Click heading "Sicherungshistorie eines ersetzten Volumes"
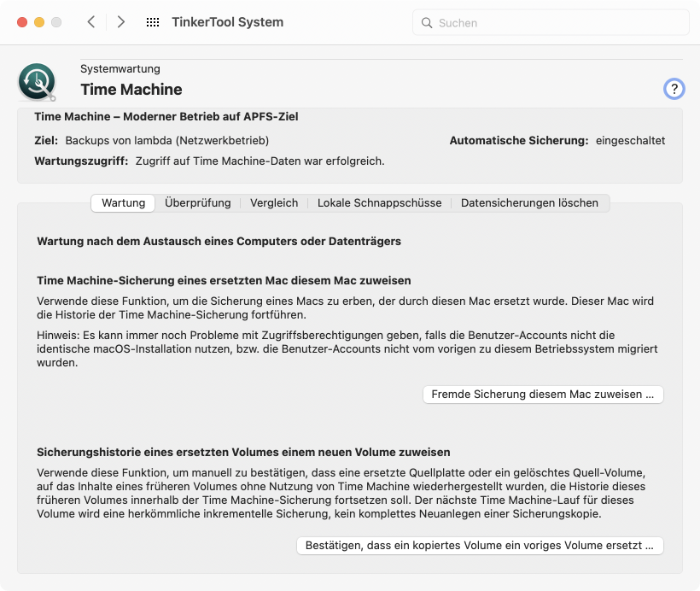This screenshot has height=591, width=700. pyautogui.click(x=243, y=452)
